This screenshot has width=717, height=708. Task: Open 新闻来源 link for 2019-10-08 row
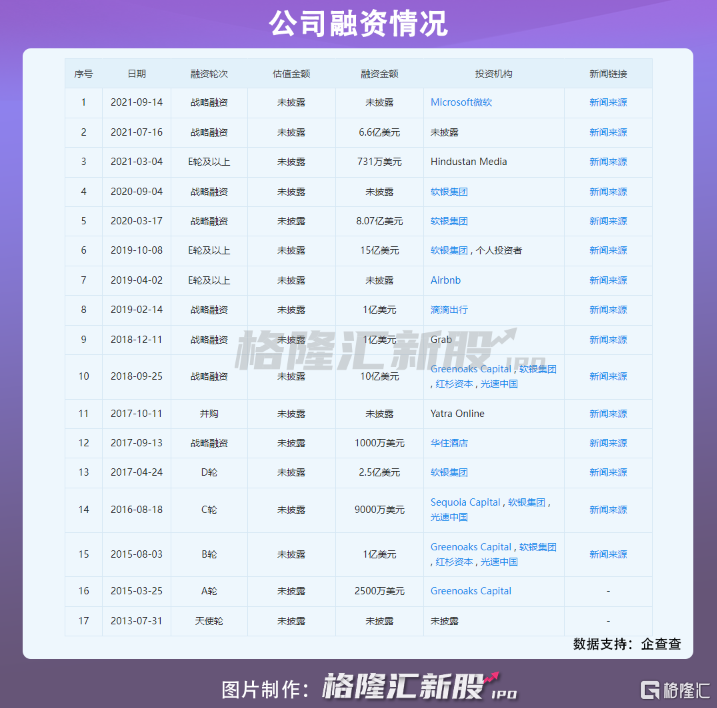(x=608, y=250)
